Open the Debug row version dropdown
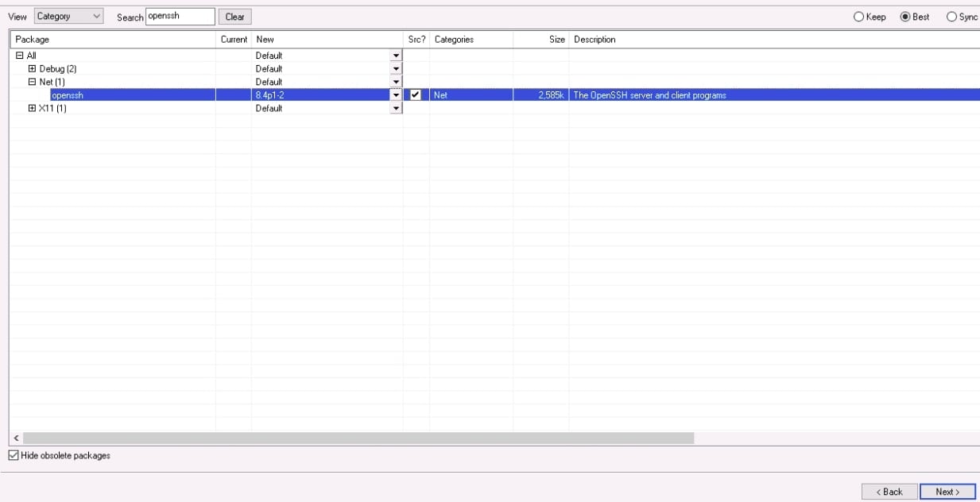The image size is (980, 502). [396, 68]
